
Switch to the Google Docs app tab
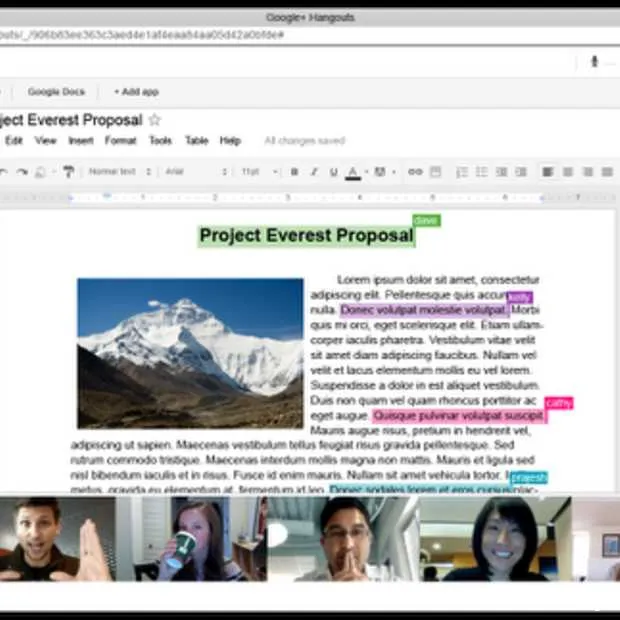coord(56,92)
